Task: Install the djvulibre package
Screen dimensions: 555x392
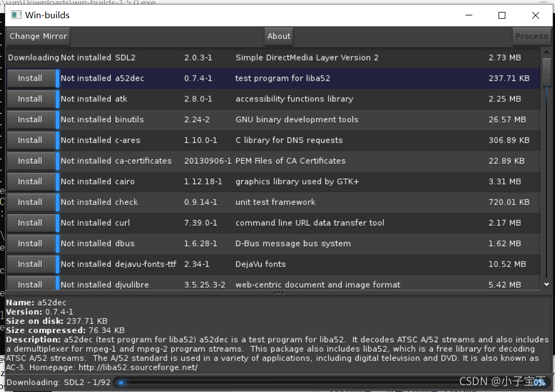Action: pos(30,284)
